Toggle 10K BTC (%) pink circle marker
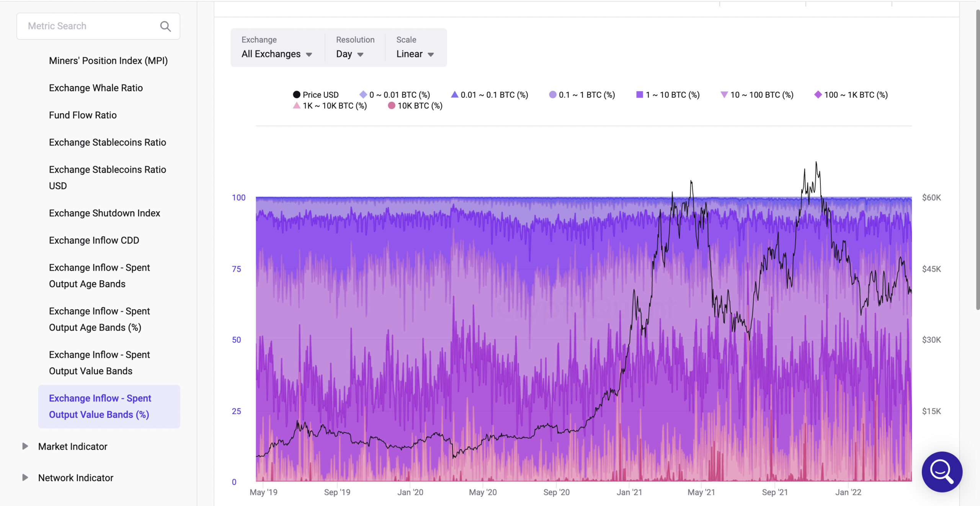 [391, 105]
